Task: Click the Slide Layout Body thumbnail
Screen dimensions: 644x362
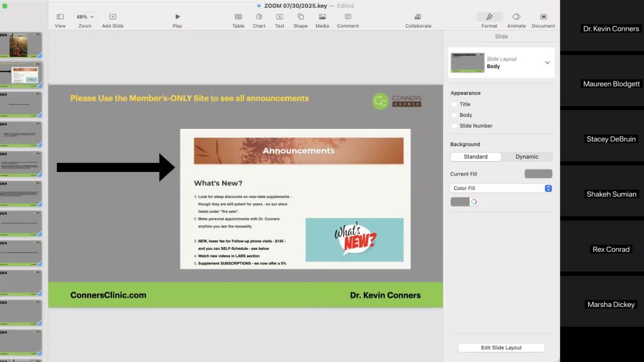Action: (x=467, y=63)
